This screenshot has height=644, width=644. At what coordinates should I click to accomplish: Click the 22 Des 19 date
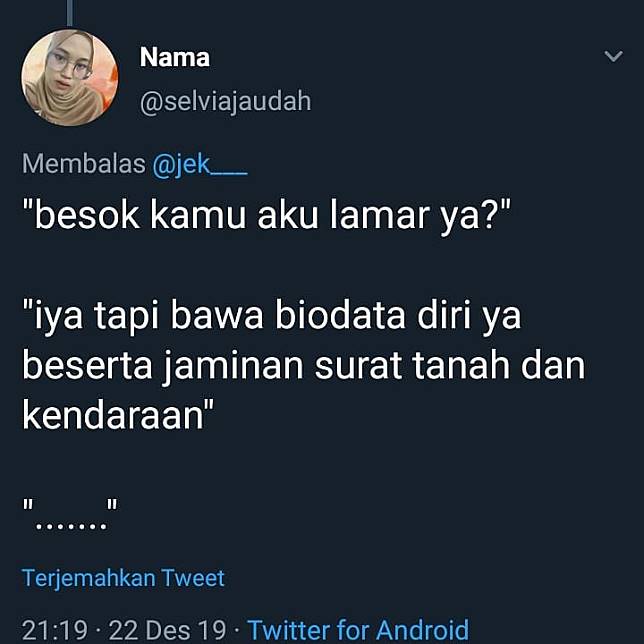click(168, 630)
